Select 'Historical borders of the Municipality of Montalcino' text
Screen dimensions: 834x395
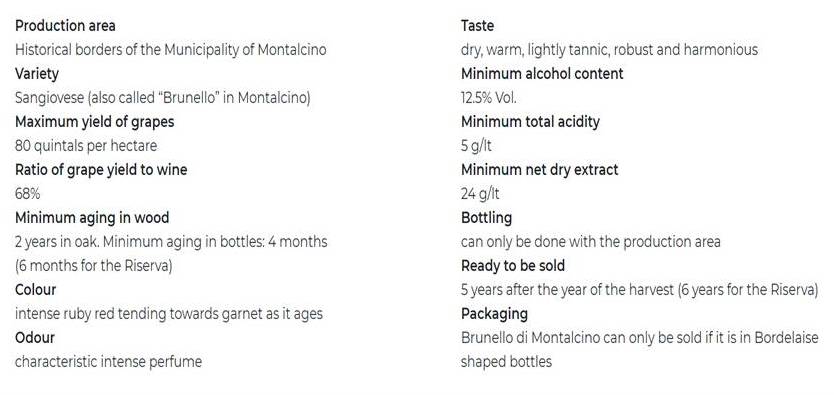click(x=170, y=50)
